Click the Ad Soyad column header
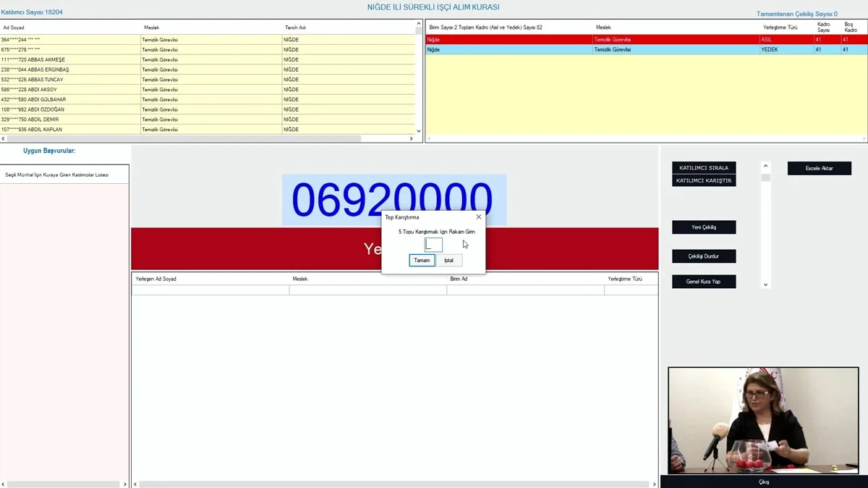 click(14, 28)
